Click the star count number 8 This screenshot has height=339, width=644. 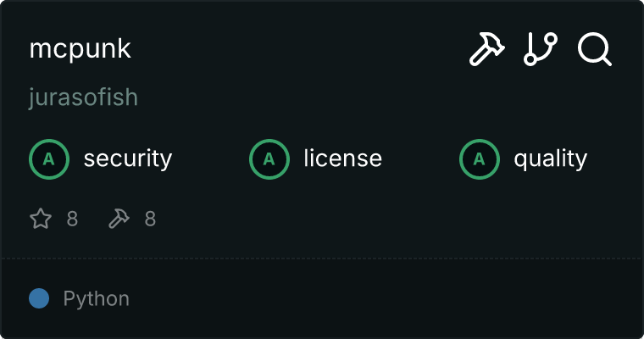(72, 219)
